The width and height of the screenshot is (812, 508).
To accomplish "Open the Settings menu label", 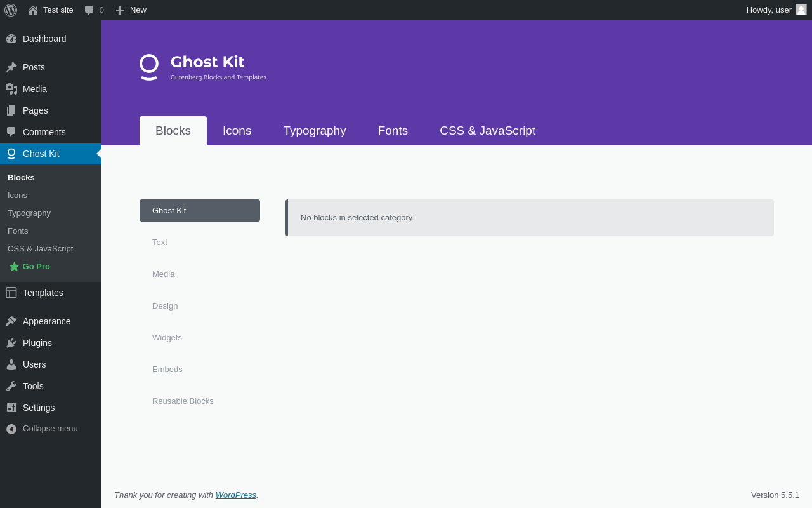I will (x=39, y=408).
